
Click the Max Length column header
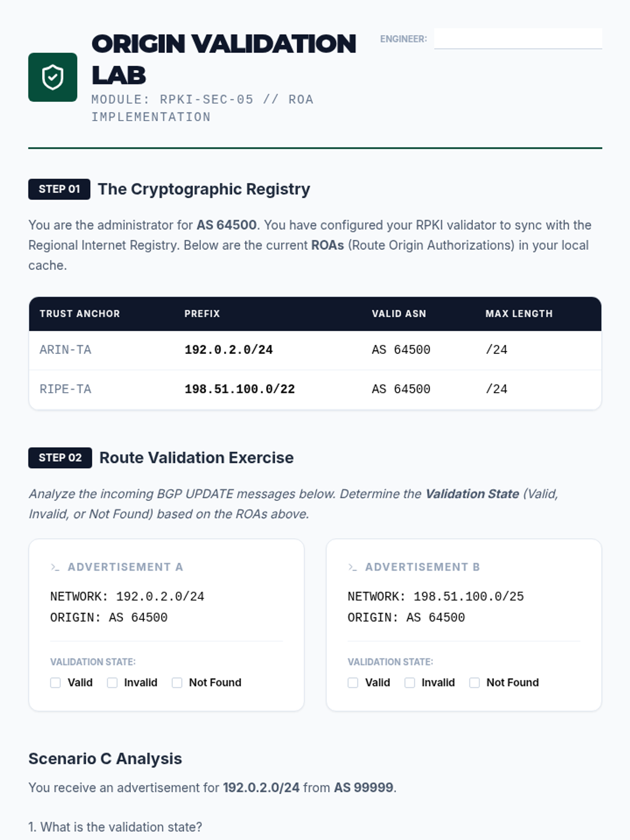[x=519, y=314]
